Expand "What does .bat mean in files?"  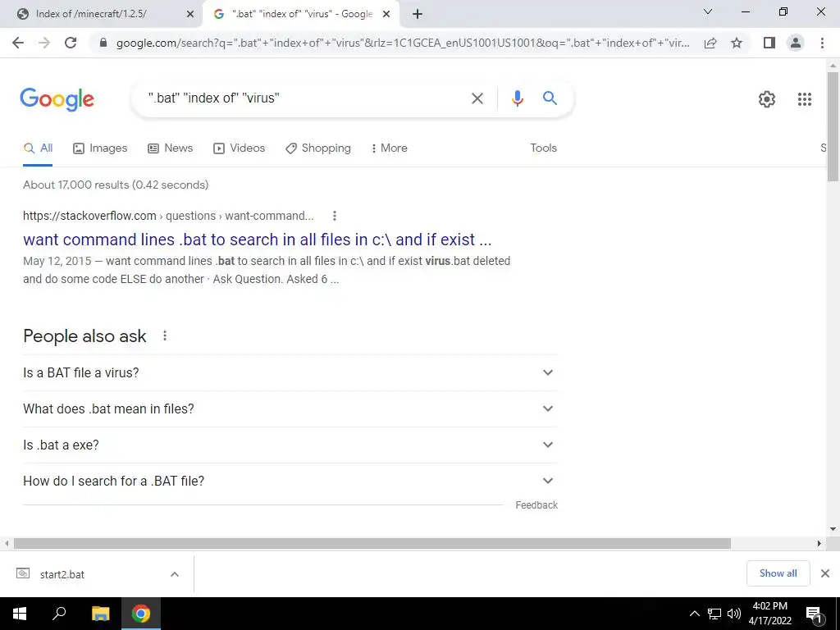[x=290, y=409]
